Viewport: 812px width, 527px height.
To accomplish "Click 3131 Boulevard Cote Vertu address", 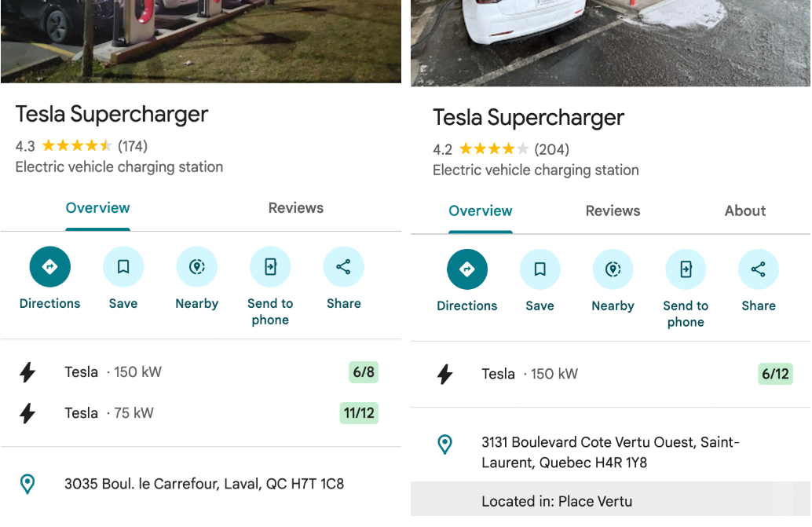I will pos(610,452).
